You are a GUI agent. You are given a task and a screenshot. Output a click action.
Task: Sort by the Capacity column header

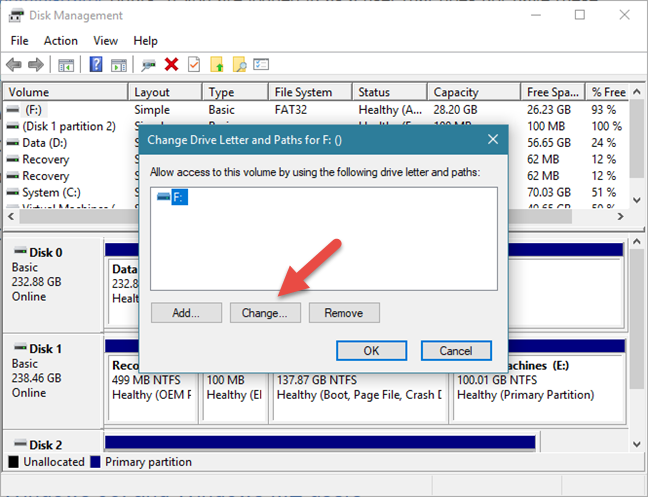pyautogui.click(x=474, y=92)
